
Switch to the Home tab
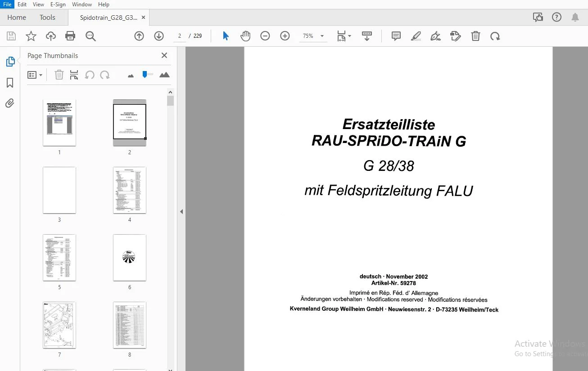pos(17,18)
